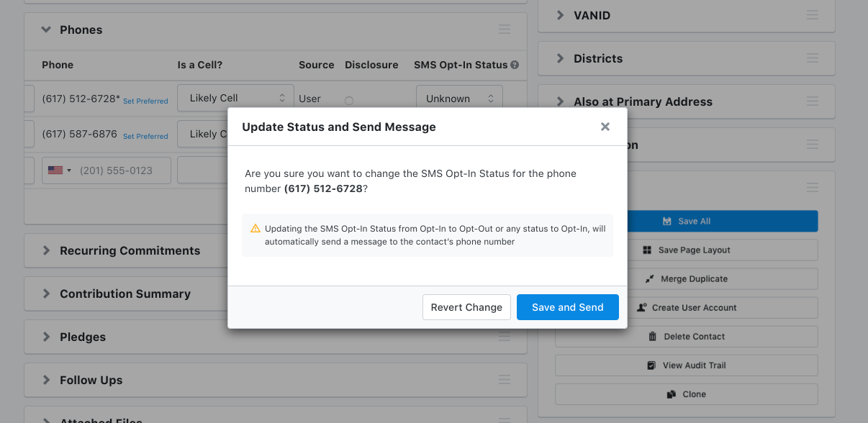Click the Clone contact icon
Viewport: 868px width, 423px height.
coord(670,394)
